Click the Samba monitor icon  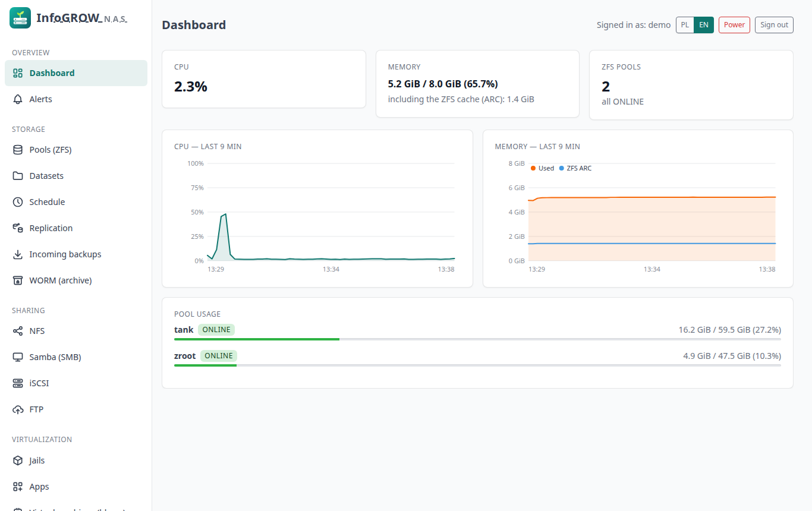[18, 357]
